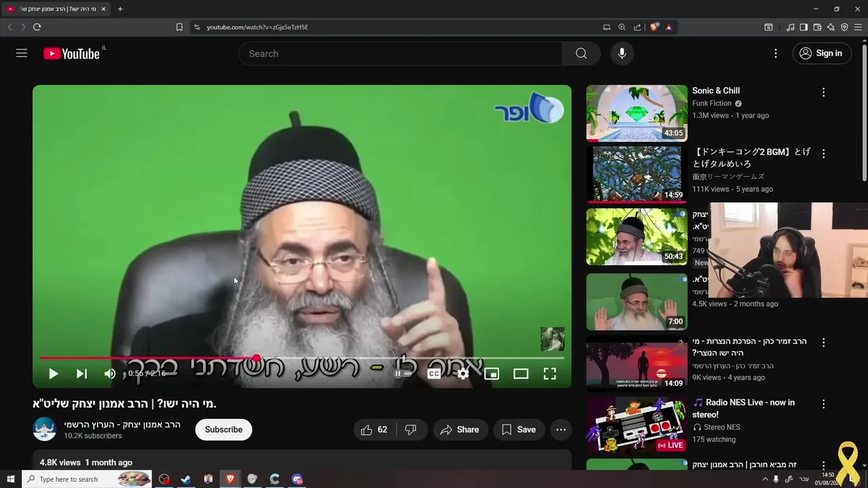Bookmark this page in address bar
Screen dimensions: 868x488
[179, 27]
